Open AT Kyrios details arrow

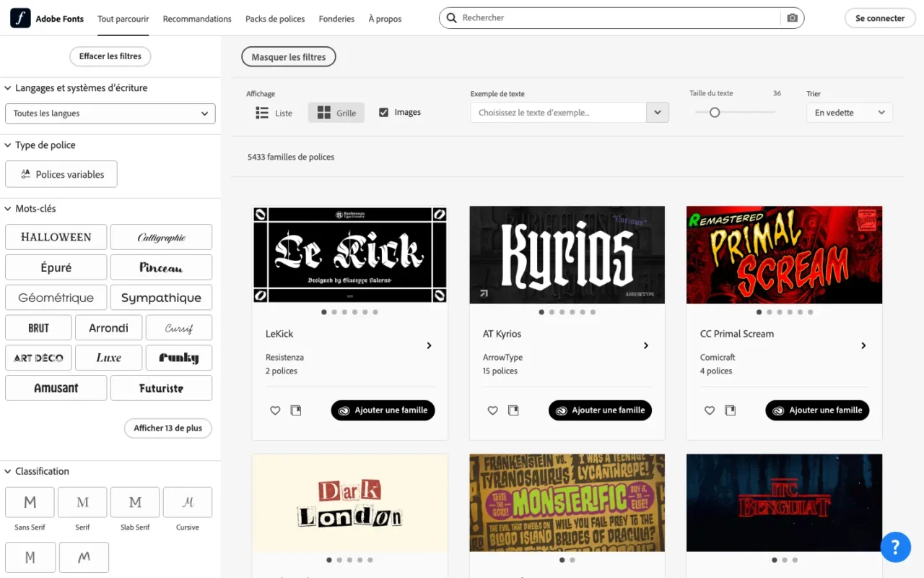pyautogui.click(x=646, y=345)
